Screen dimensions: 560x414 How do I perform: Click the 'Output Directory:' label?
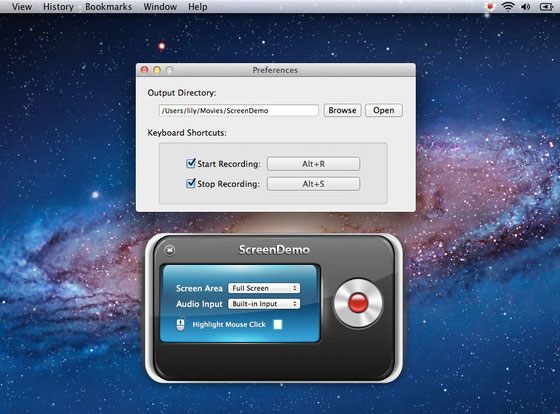pyautogui.click(x=182, y=93)
